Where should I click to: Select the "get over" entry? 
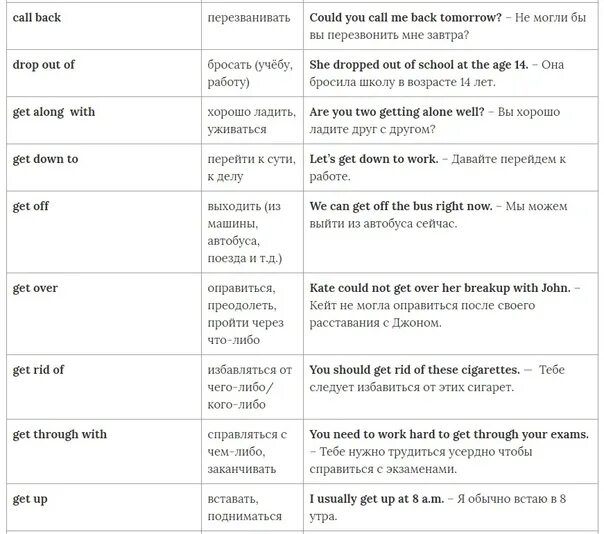[x=35, y=288]
